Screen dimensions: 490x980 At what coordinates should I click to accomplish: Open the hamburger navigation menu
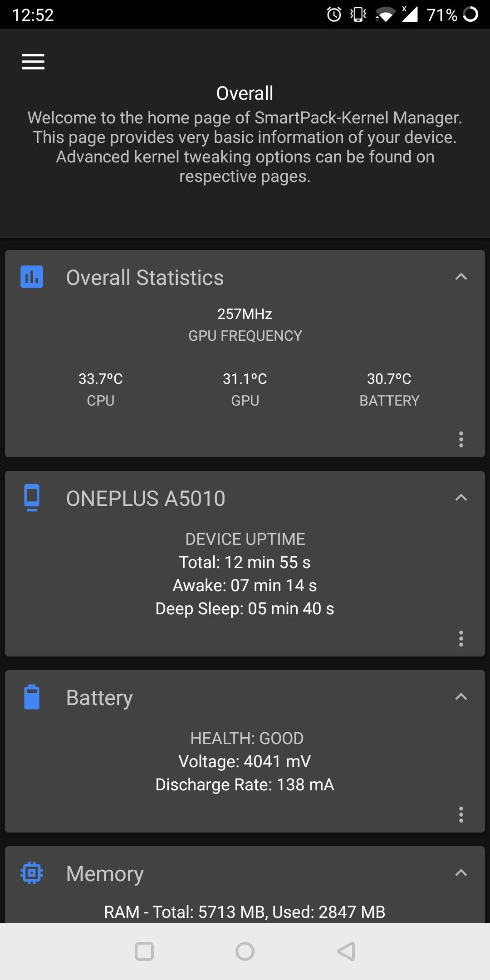tap(33, 62)
